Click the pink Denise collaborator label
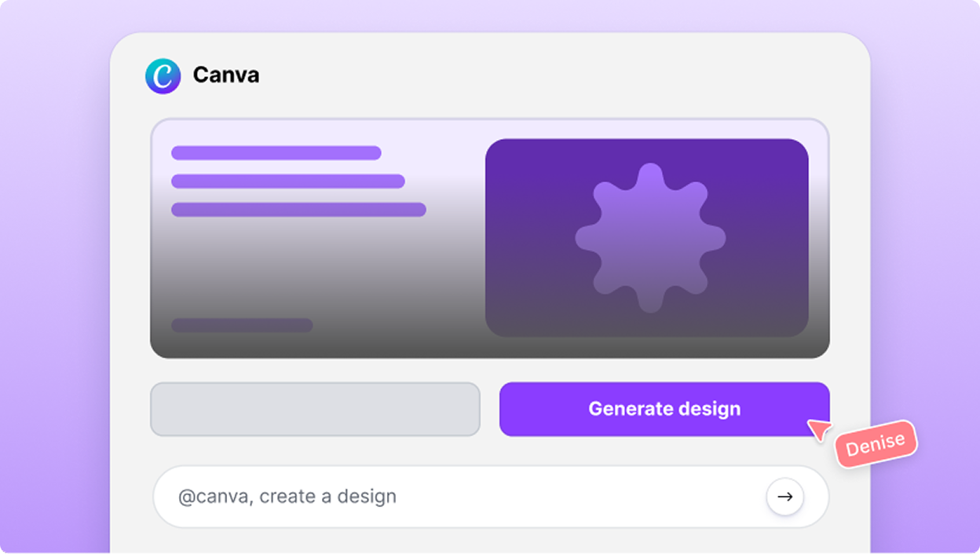Viewport: 980px width, 554px height. pos(875,445)
